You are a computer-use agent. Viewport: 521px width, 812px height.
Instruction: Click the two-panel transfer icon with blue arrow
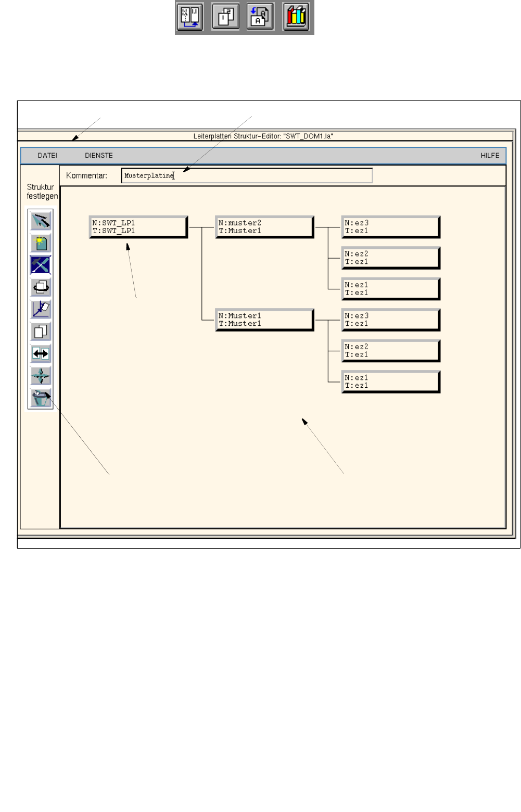coord(190,17)
